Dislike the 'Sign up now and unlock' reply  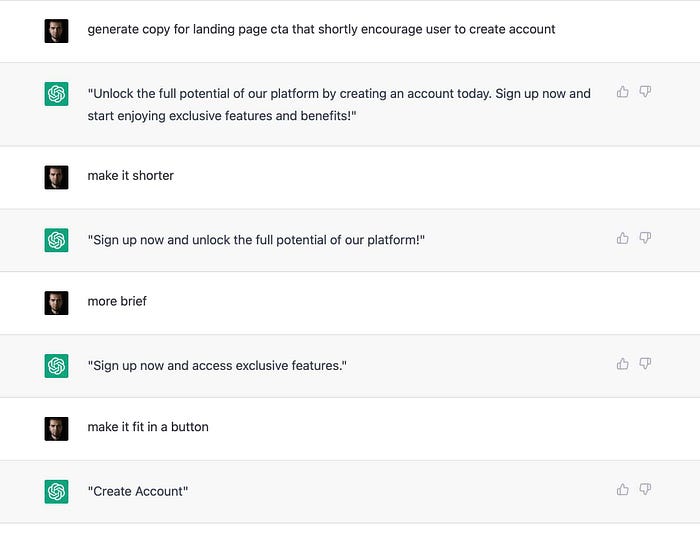(x=645, y=238)
